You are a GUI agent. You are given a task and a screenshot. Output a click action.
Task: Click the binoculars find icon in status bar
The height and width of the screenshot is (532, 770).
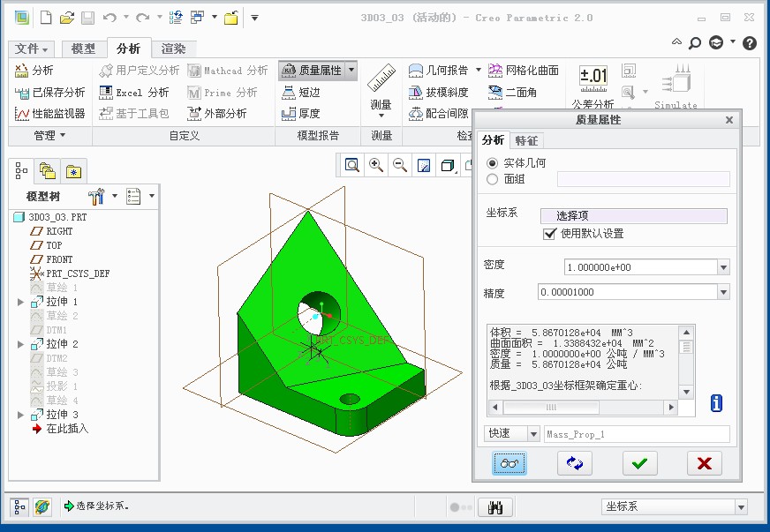coord(495,507)
